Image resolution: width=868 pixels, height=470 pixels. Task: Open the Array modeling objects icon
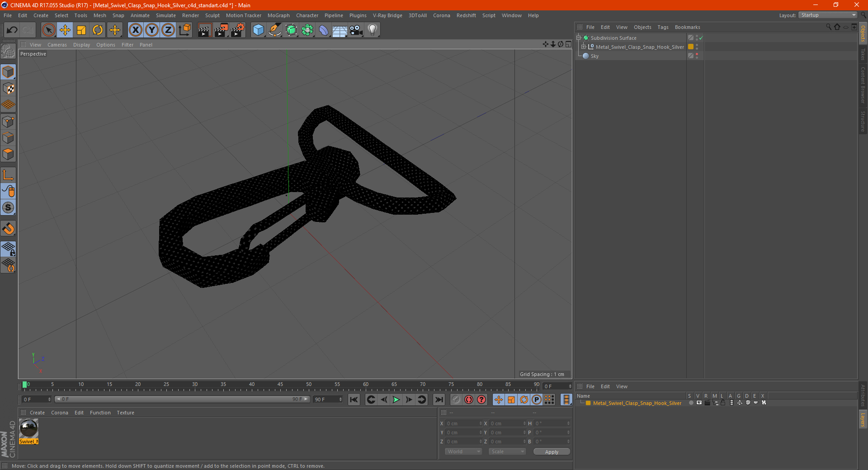click(307, 30)
